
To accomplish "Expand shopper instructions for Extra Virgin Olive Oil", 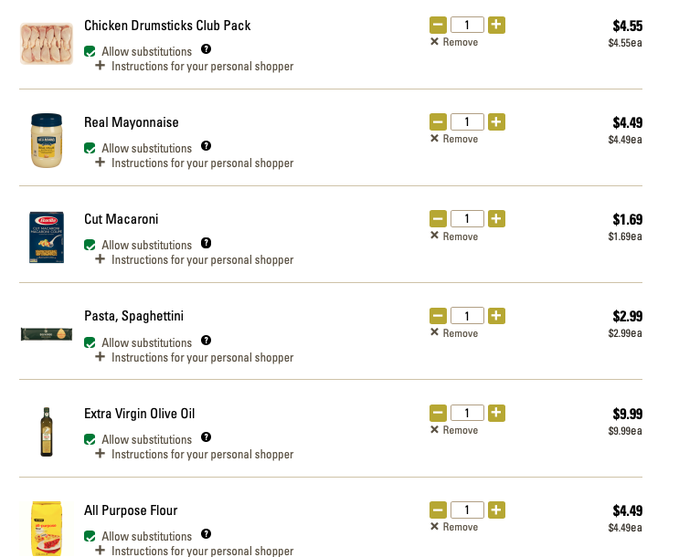I will pyautogui.click(x=194, y=454).
